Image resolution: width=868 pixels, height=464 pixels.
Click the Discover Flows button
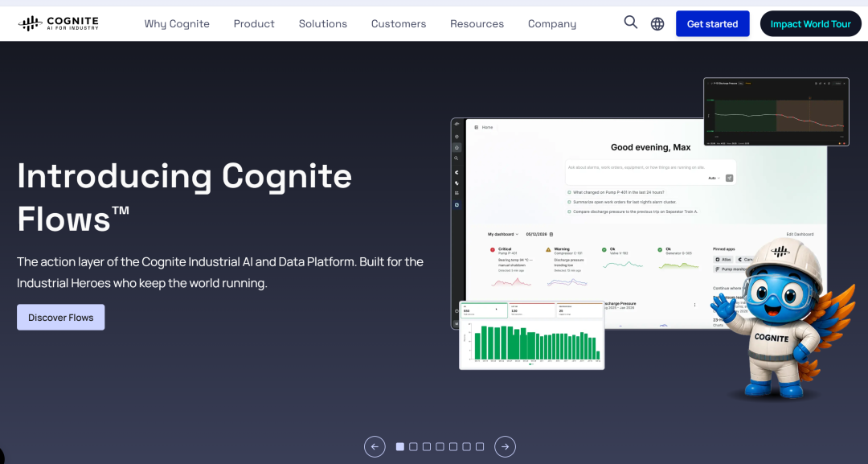pyautogui.click(x=61, y=318)
